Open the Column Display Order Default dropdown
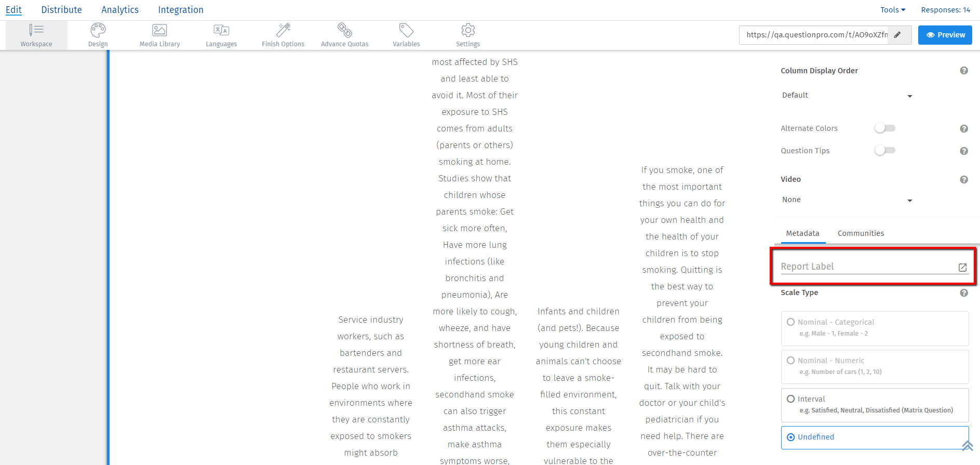 point(847,96)
